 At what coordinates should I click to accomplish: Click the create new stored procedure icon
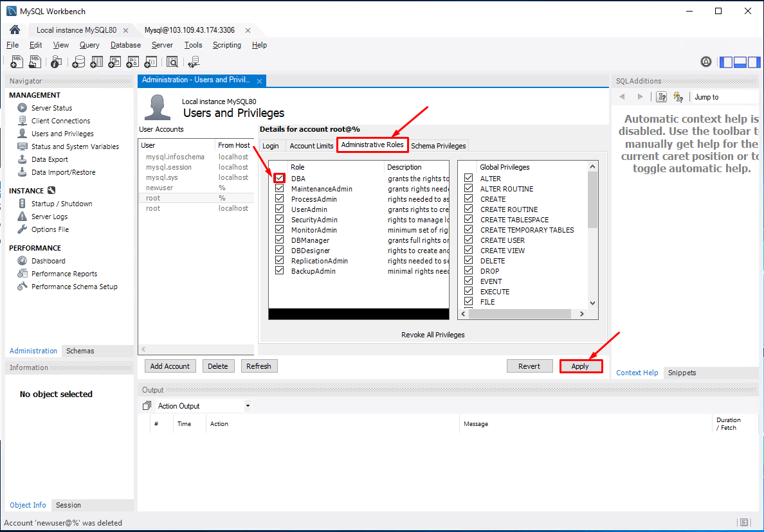tap(132, 62)
